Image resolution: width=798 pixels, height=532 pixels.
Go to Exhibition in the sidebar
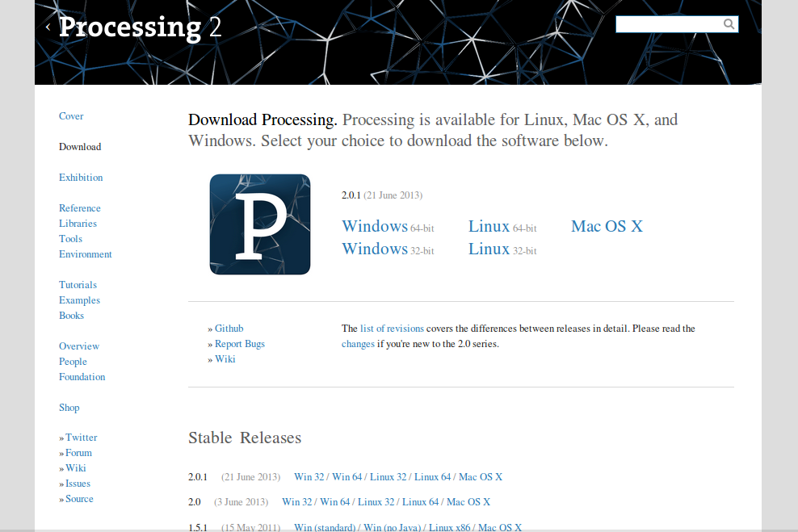pyautogui.click(x=81, y=178)
